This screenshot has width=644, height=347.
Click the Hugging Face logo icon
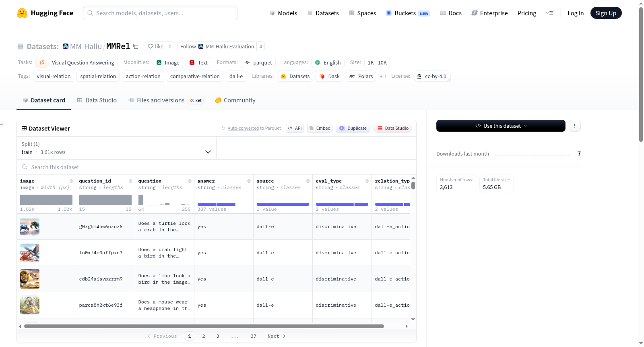(x=22, y=13)
